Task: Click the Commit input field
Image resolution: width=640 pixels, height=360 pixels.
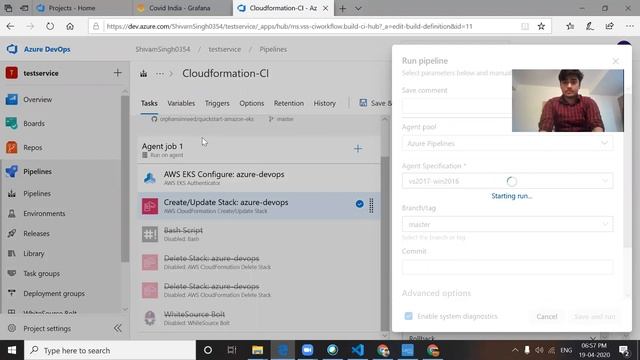Action: pos(507,267)
